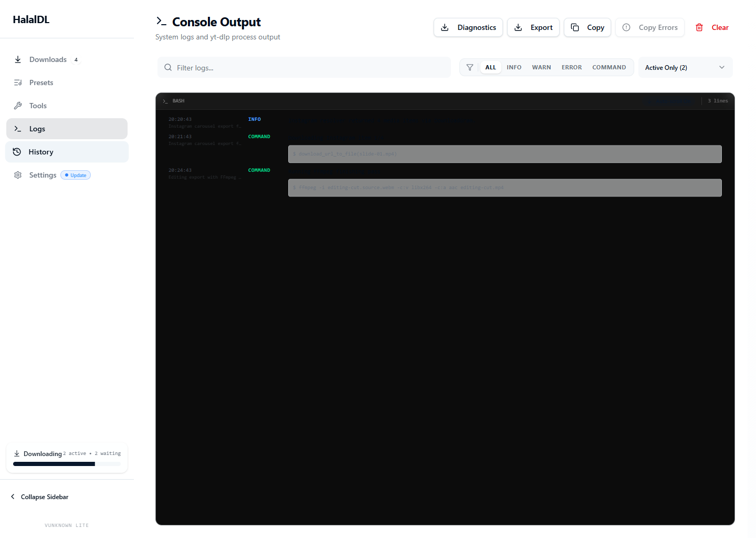
Task: Click the download progress bar
Action: 67,464
